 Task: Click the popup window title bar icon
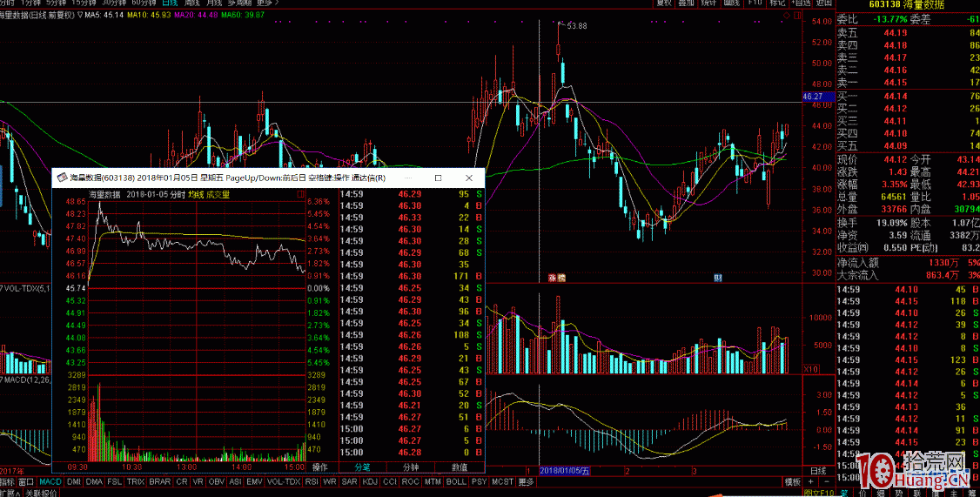click(62, 178)
